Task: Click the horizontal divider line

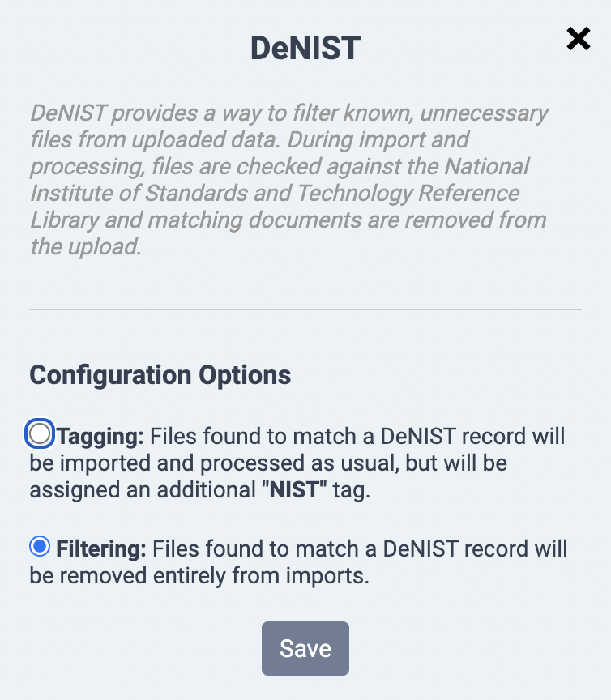Action: pyautogui.click(x=305, y=309)
